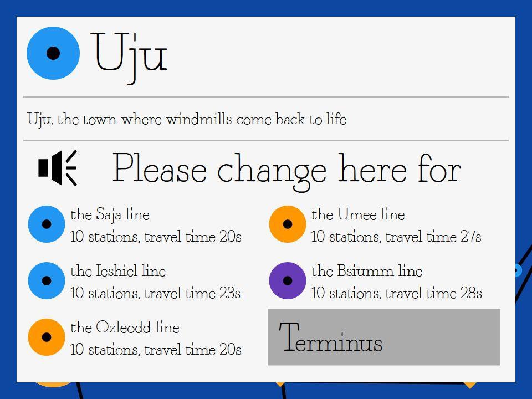Click the "Please change here for" heading
This screenshot has width=532, height=399.
[287, 169]
